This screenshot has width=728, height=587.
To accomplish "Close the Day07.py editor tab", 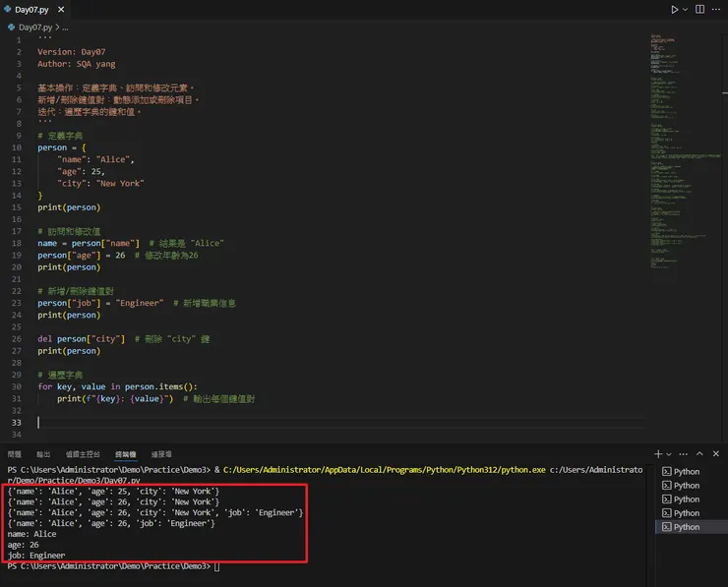I will (61, 9).
